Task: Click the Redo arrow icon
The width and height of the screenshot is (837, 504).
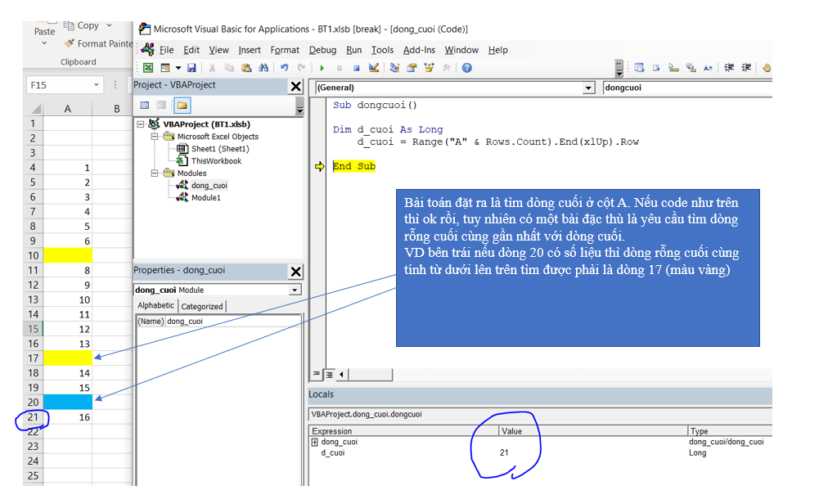Action: pyautogui.click(x=302, y=68)
